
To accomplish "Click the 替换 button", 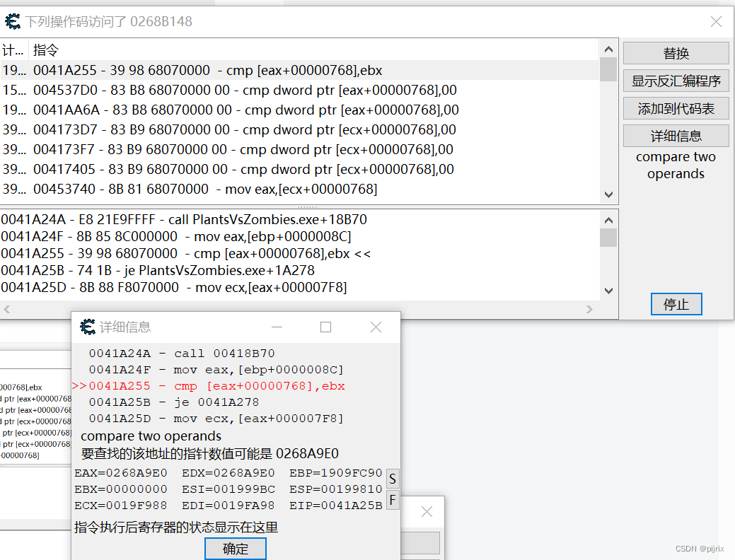I will (x=676, y=54).
